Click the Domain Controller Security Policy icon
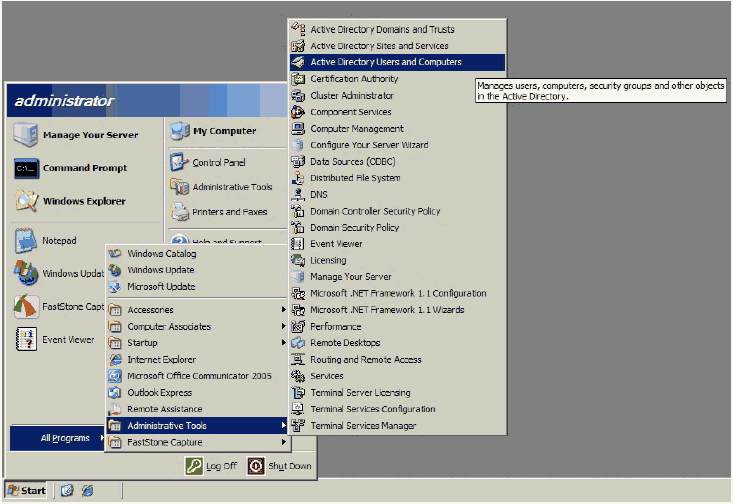Screen dimensions: 733x504 298,211
